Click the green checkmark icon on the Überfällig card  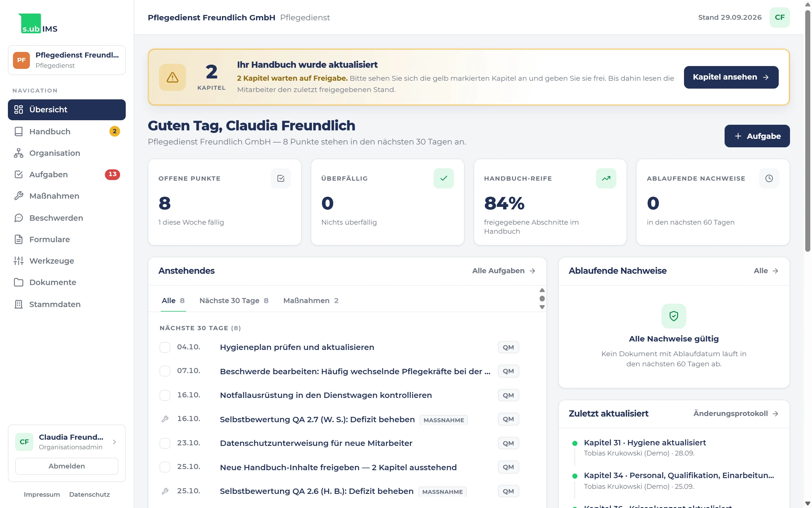[443, 178]
